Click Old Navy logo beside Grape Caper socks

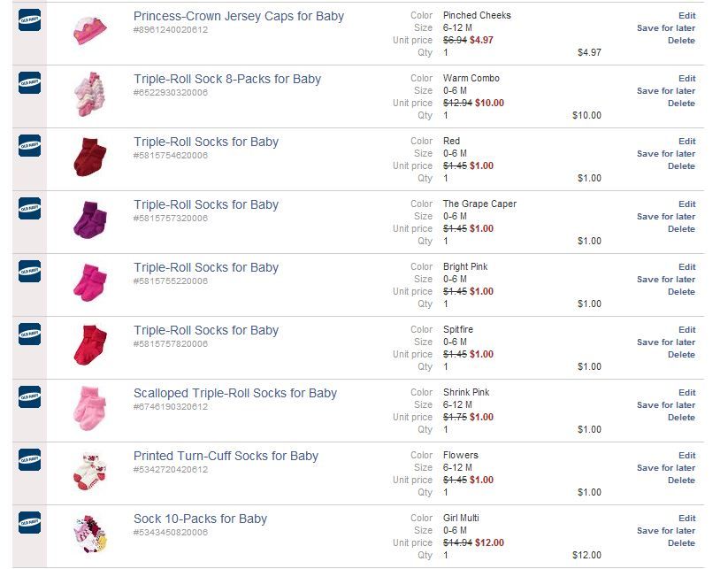pyautogui.click(x=30, y=208)
